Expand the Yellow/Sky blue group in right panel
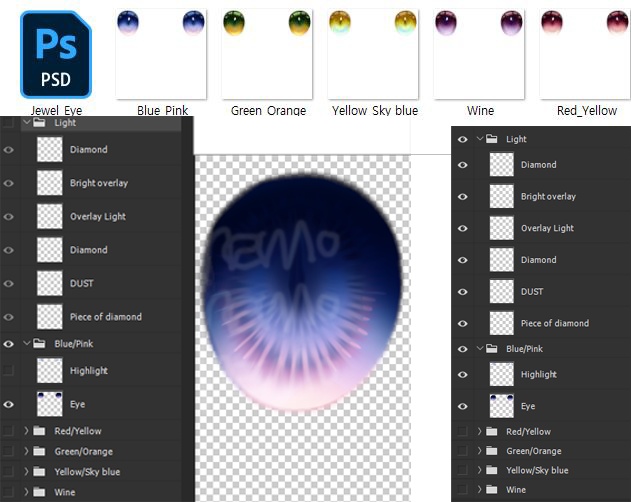The image size is (631, 502). tap(480, 470)
